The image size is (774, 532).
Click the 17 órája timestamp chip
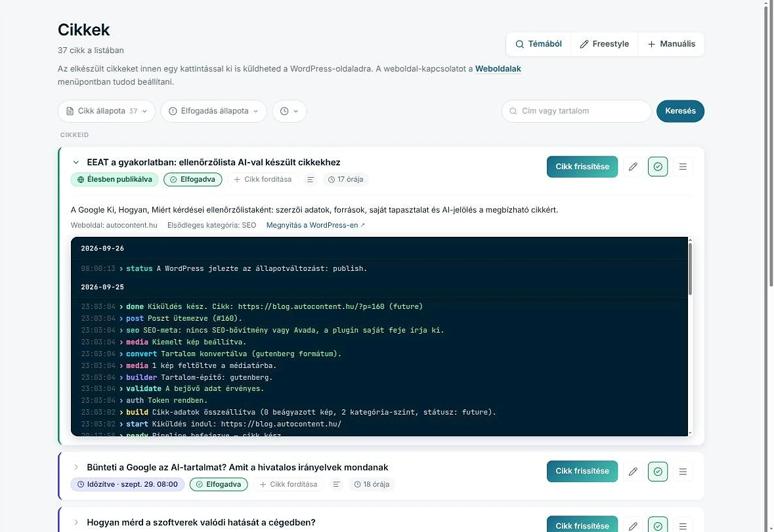(345, 180)
